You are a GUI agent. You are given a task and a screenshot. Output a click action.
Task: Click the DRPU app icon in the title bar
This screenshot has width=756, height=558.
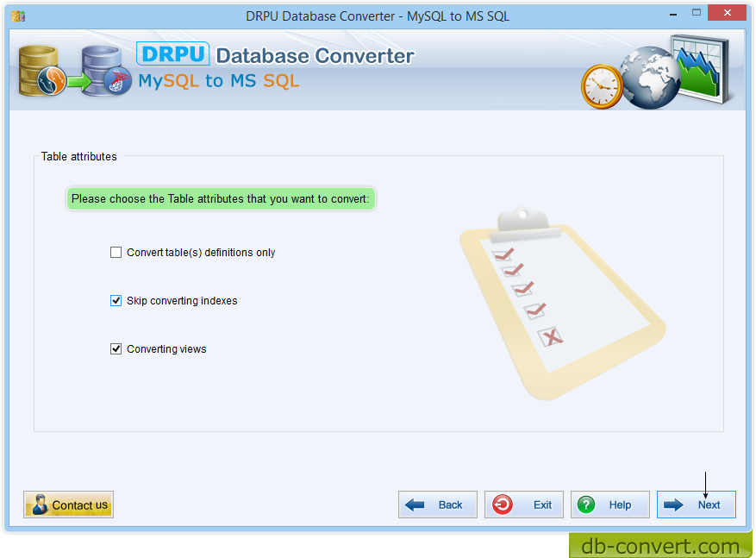tap(16, 12)
